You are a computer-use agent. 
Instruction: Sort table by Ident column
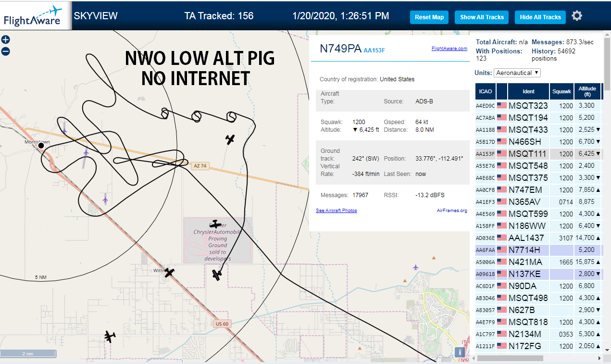coord(528,91)
